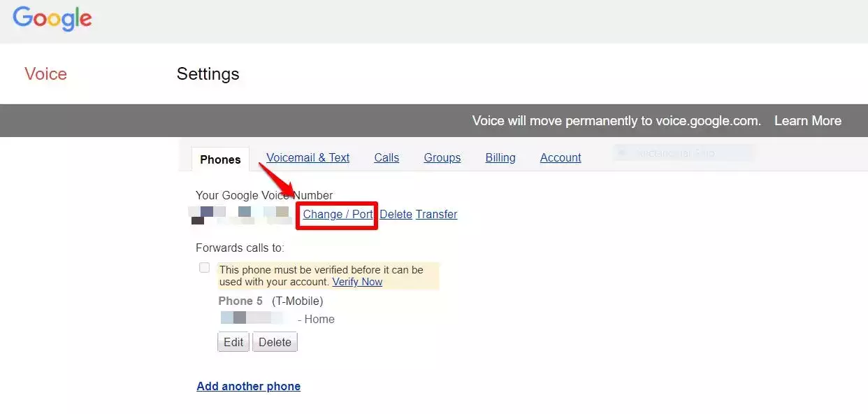
Task: Select the Phones tab
Action: pos(220,159)
